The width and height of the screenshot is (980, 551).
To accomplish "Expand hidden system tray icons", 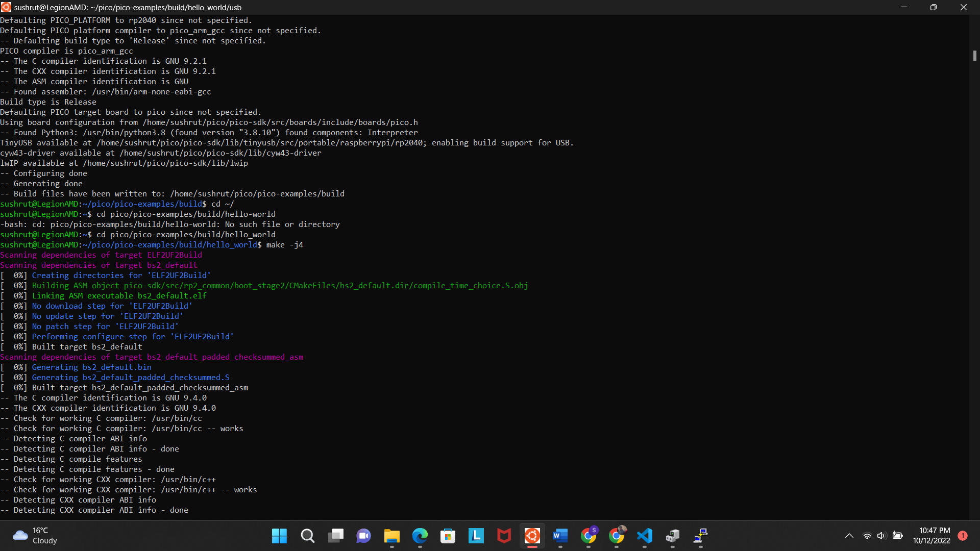I will pos(849,536).
